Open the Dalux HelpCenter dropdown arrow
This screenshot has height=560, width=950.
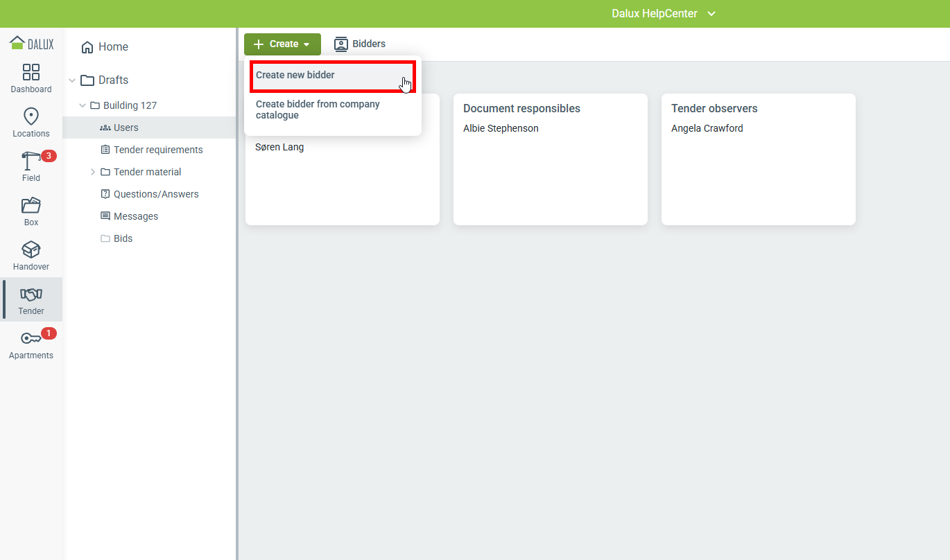711,14
